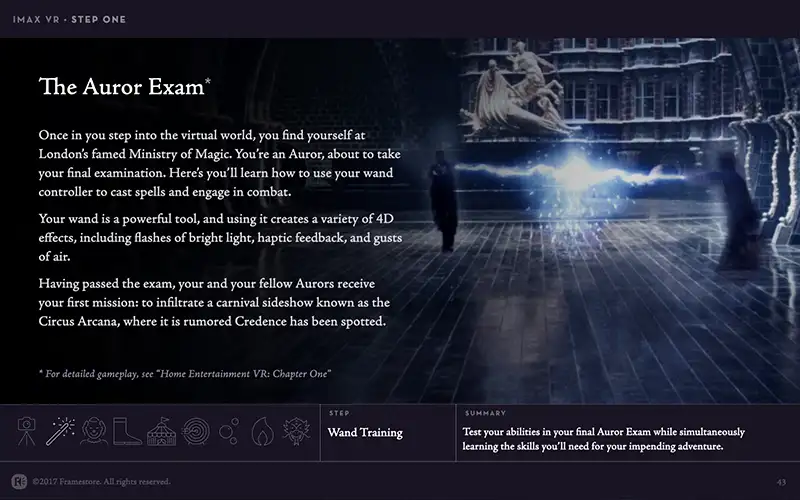
Task: Select the bubbles step icon
Action: point(229,432)
